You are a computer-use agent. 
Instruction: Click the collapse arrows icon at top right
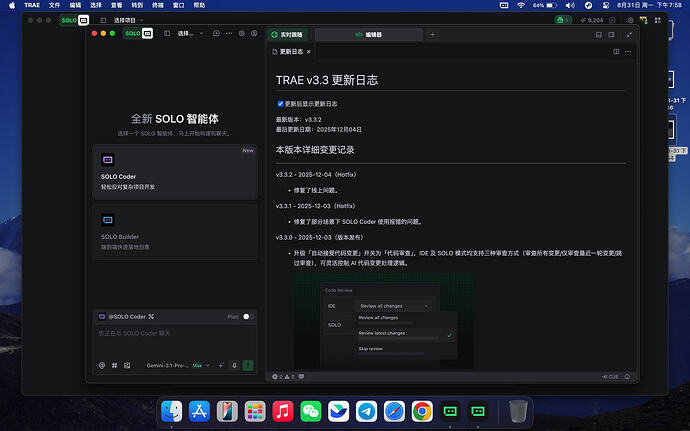[629, 35]
